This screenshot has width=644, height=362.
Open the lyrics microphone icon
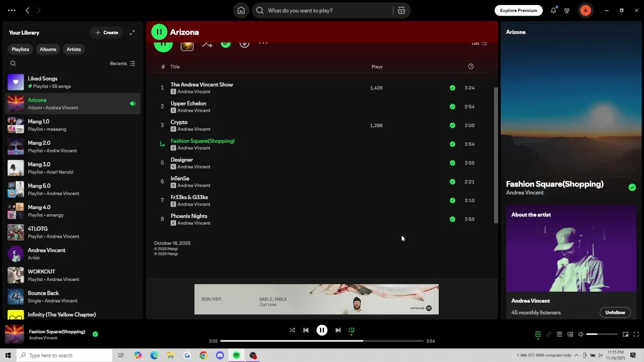(549, 334)
